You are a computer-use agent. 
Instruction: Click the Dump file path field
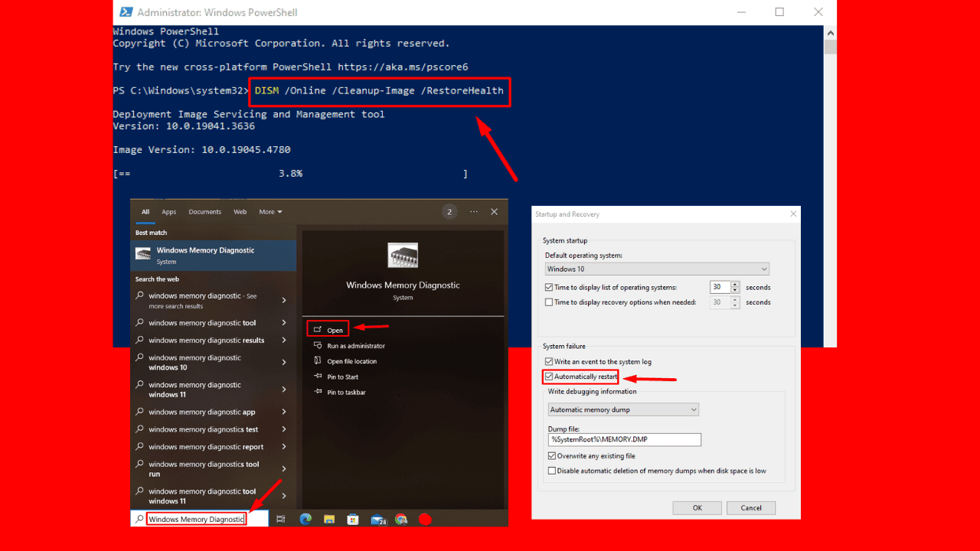[x=625, y=440]
